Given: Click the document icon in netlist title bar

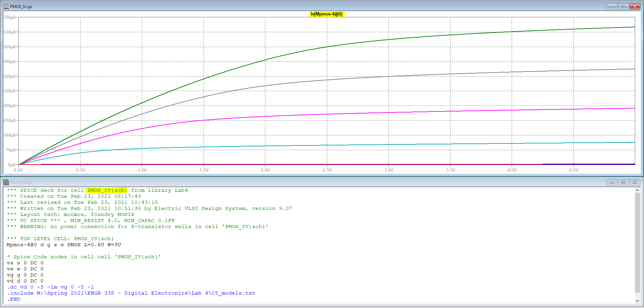Looking at the screenshot, I should point(6,182).
